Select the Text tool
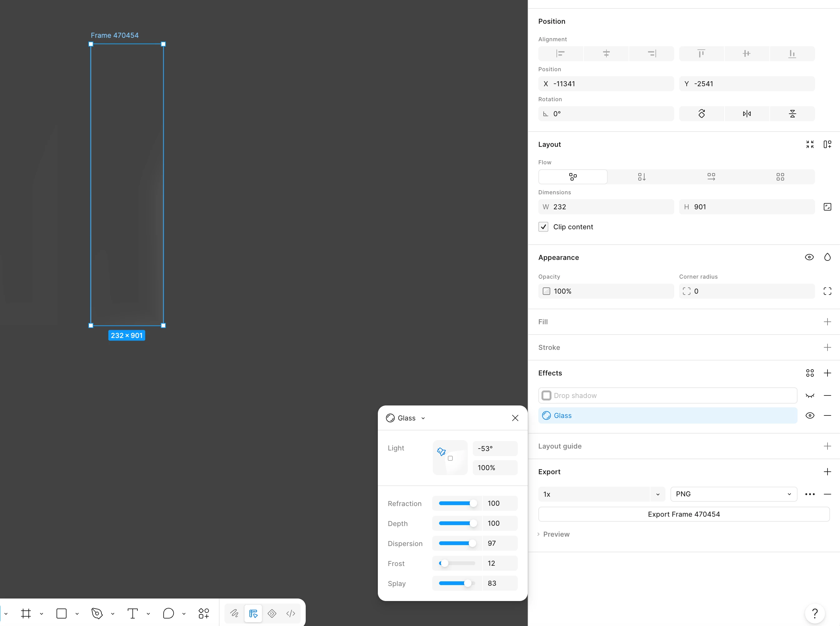 [x=132, y=614]
